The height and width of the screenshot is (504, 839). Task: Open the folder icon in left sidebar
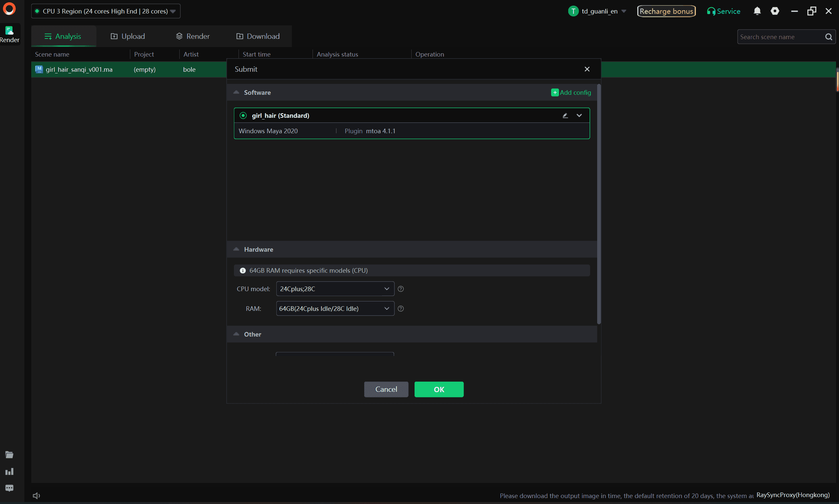10,454
